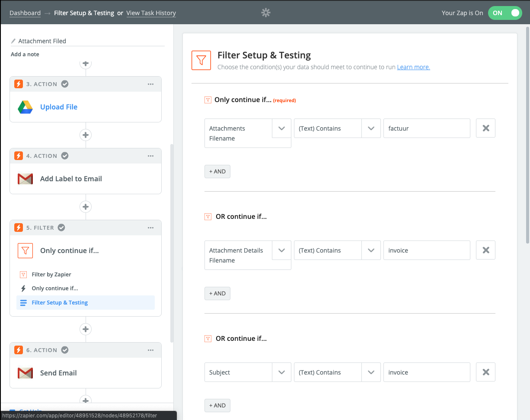Open the three-dot menu on step 6 Action

tap(150, 350)
